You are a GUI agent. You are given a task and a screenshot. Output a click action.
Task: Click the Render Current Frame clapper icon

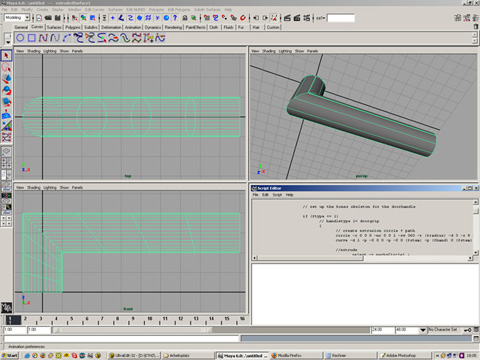288,18
